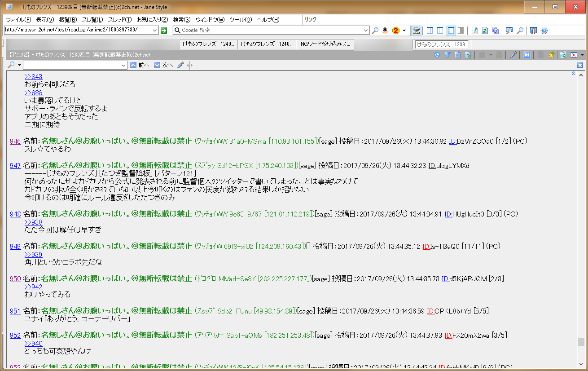Click the blue help question mark icon

pyautogui.click(x=544, y=30)
